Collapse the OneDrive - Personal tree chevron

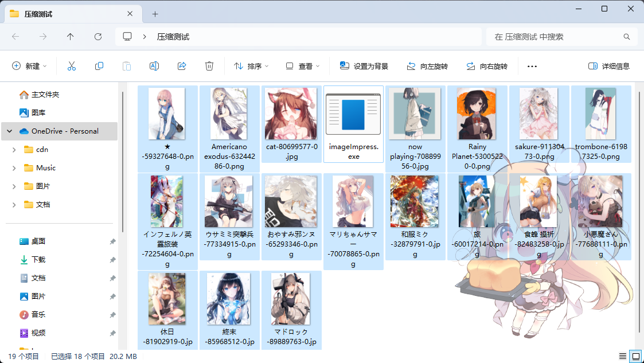(9, 131)
